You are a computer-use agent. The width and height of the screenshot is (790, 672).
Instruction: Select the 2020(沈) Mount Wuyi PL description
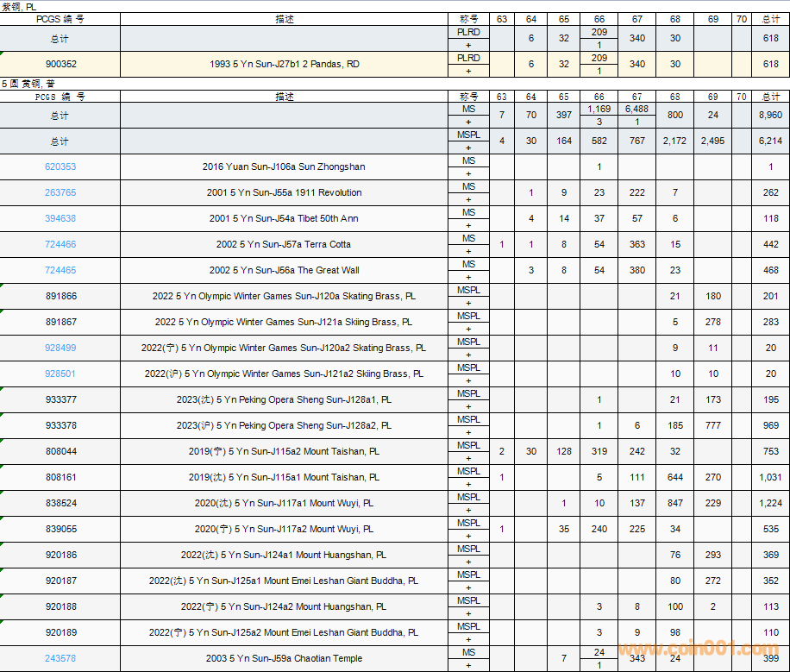[x=284, y=504]
